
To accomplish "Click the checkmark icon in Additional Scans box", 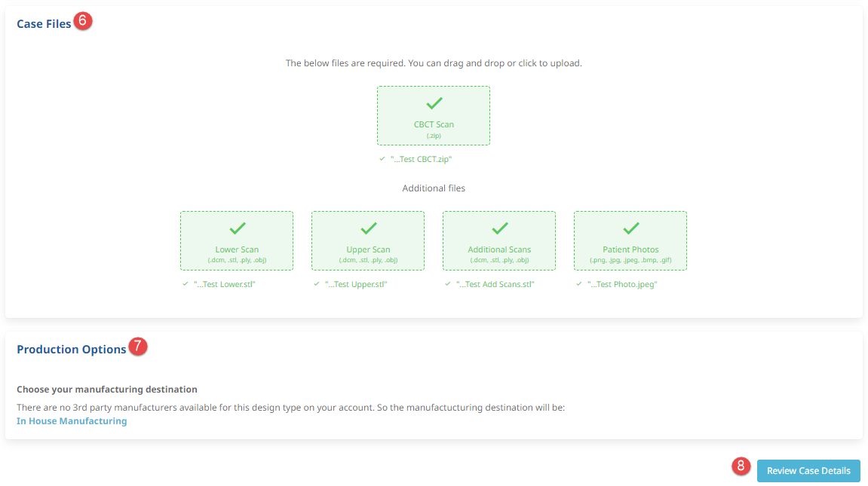I will (499, 228).
